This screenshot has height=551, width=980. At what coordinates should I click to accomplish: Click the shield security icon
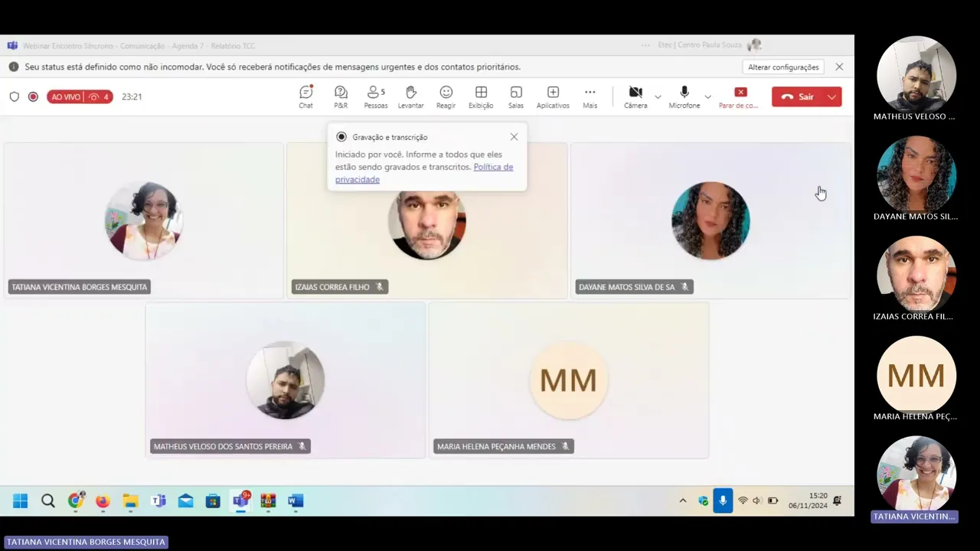click(14, 96)
